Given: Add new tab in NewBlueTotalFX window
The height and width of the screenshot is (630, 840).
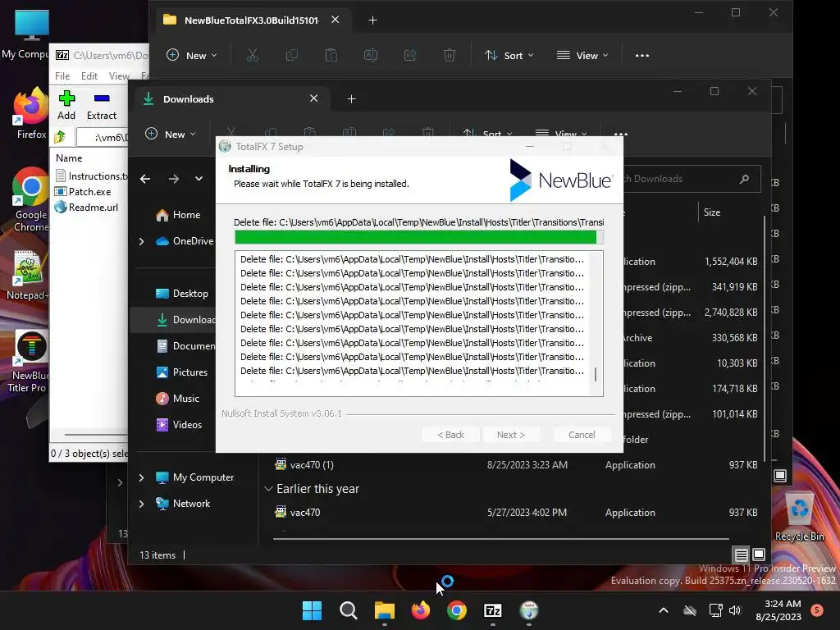Looking at the screenshot, I should pos(373,20).
